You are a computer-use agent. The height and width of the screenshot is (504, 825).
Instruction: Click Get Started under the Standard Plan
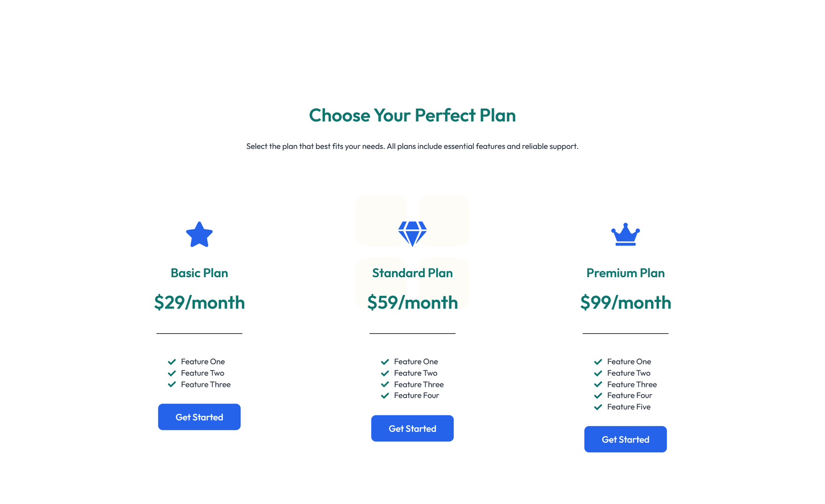pyautogui.click(x=412, y=428)
